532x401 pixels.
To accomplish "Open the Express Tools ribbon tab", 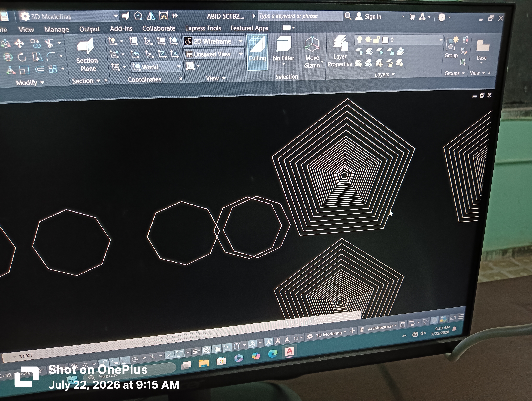I will (203, 28).
